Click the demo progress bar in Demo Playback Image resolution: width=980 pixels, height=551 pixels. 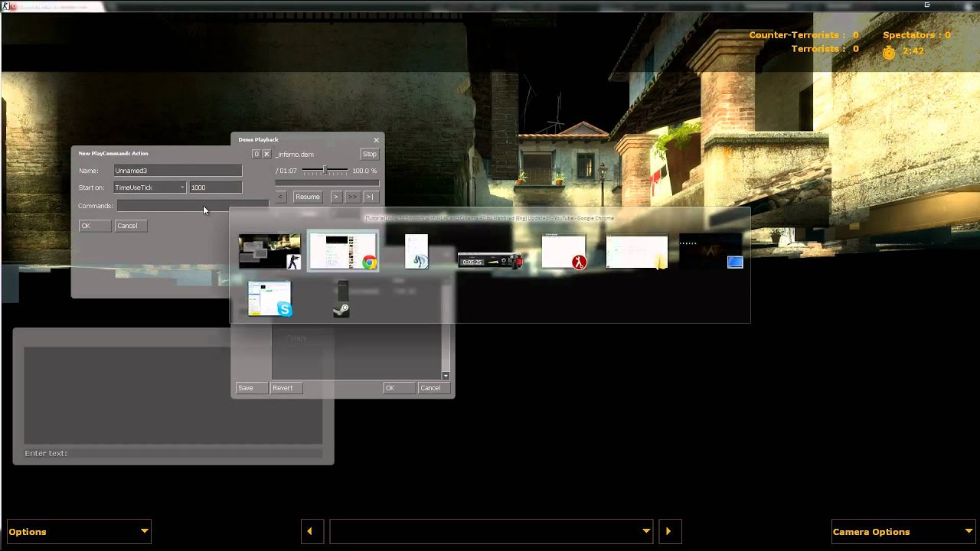click(327, 183)
